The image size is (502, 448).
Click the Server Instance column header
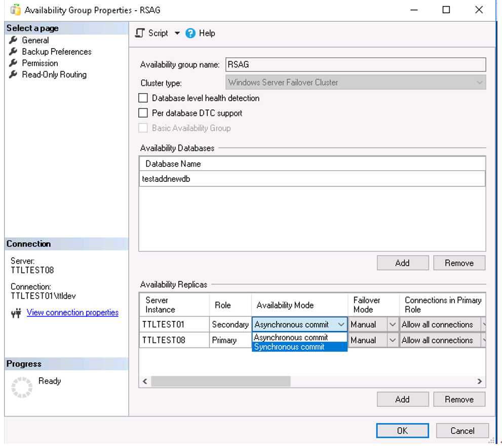click(x=174, y=305)
